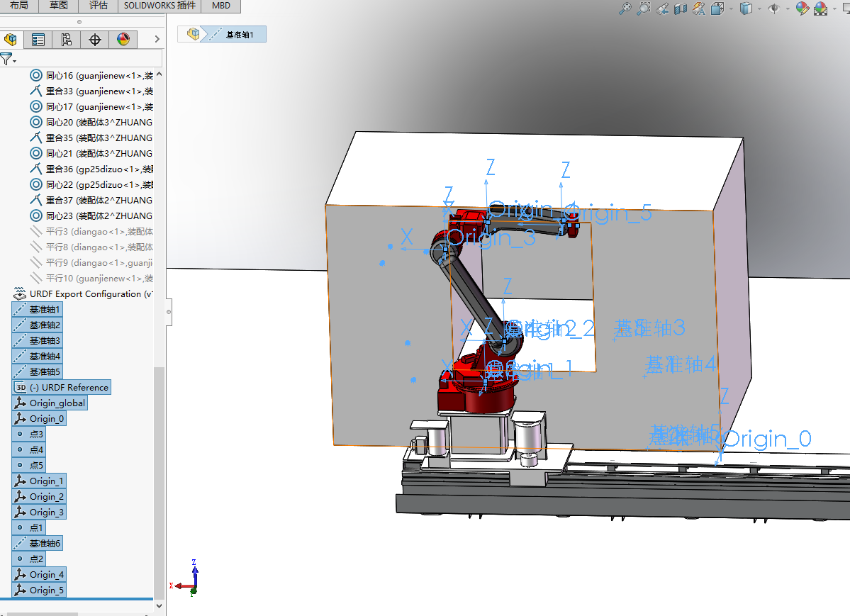Select the suppressed mate 平行3 (diangao<1>)
850x616 pixels.
tap(91, 231)
